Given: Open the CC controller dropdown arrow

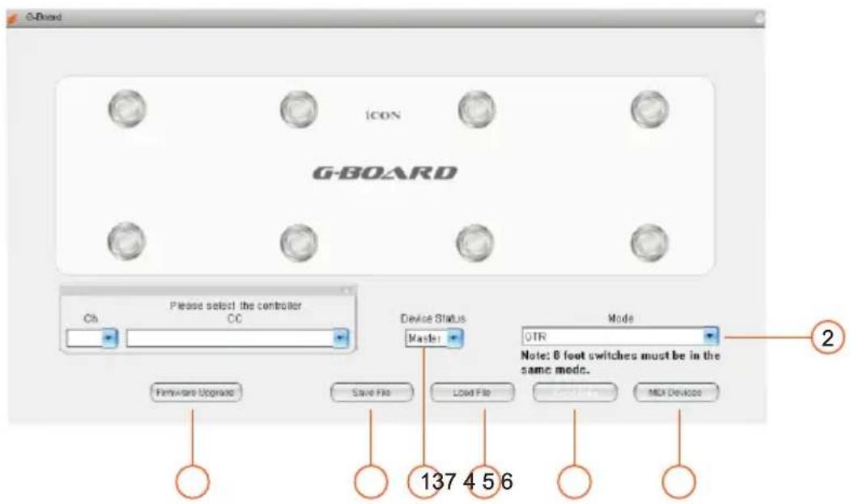Looking at the screenshot, I should pos(340,338).
